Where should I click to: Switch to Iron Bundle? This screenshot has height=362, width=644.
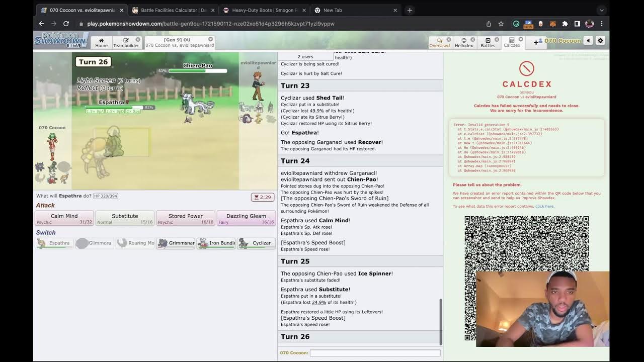click(x=216, y=243)
